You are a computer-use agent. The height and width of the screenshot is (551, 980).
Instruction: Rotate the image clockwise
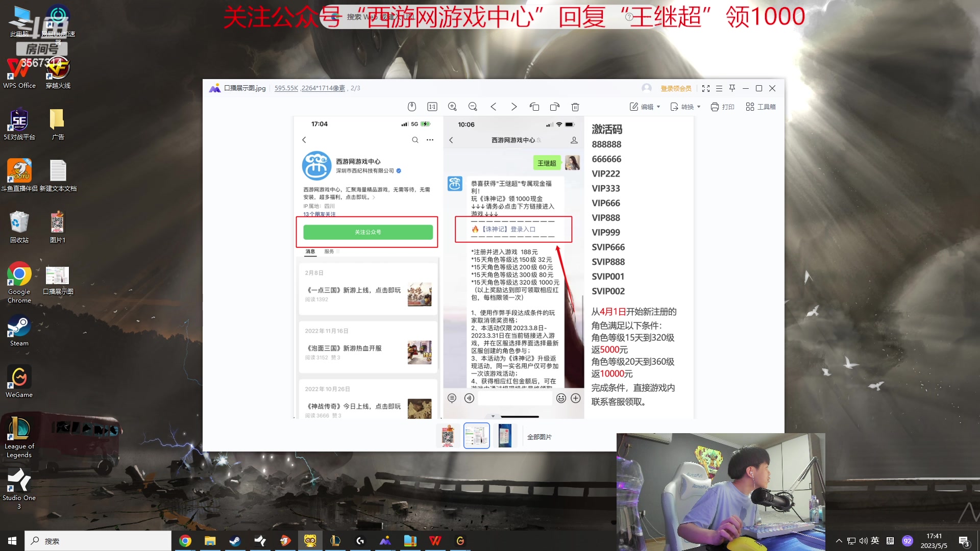coord(555,107)
